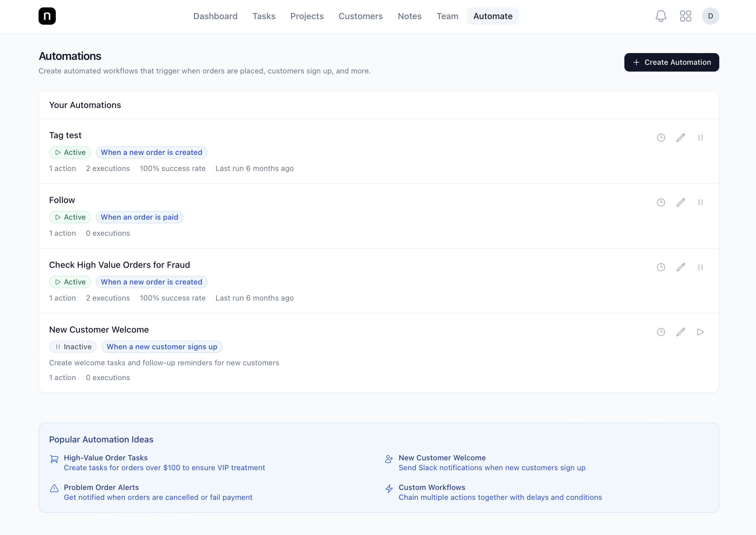Click the Active badge on Follow

point(70,218)
